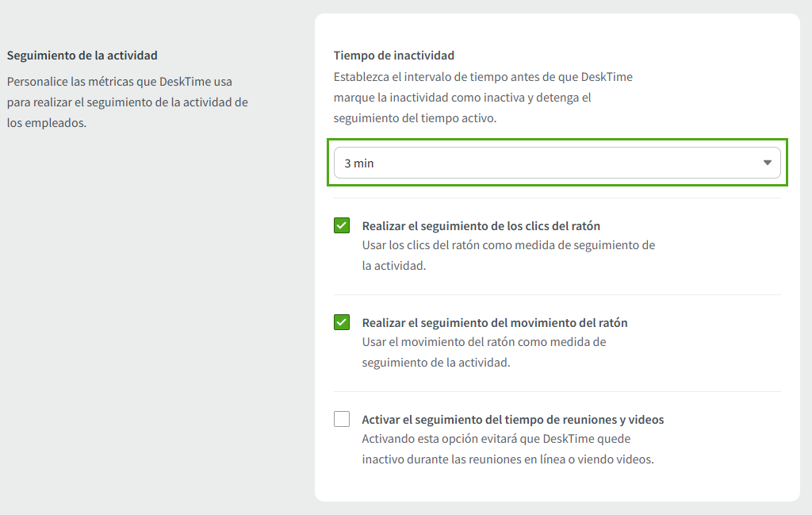Click the divider line below the idle time dropdown
This screenshot has width=812, height=515.
coord(557,198)
